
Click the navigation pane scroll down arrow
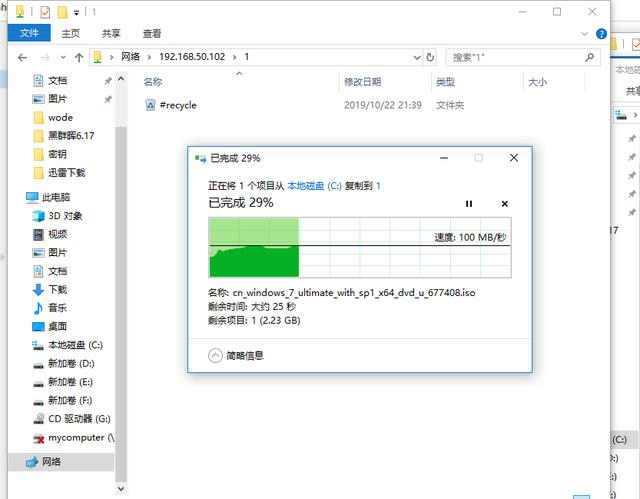click(121, 488)
